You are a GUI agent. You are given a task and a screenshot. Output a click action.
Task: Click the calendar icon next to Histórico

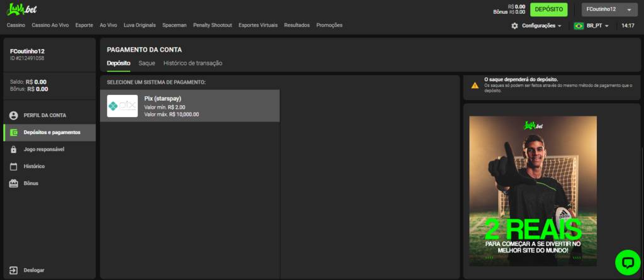(13, 167)
